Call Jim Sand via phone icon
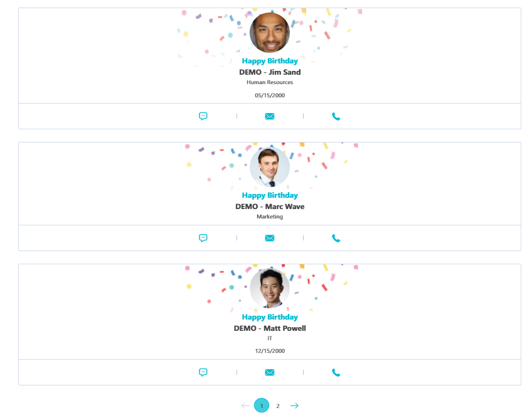 (336, 117)
